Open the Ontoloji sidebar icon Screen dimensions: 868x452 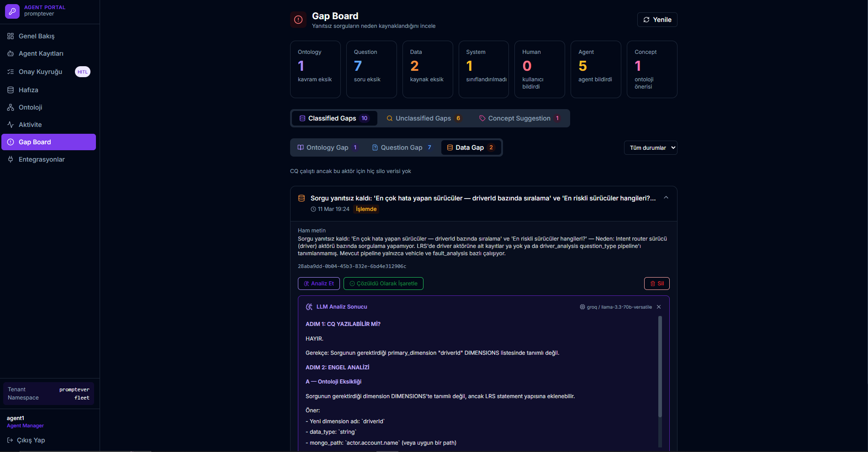coord(11,107)
